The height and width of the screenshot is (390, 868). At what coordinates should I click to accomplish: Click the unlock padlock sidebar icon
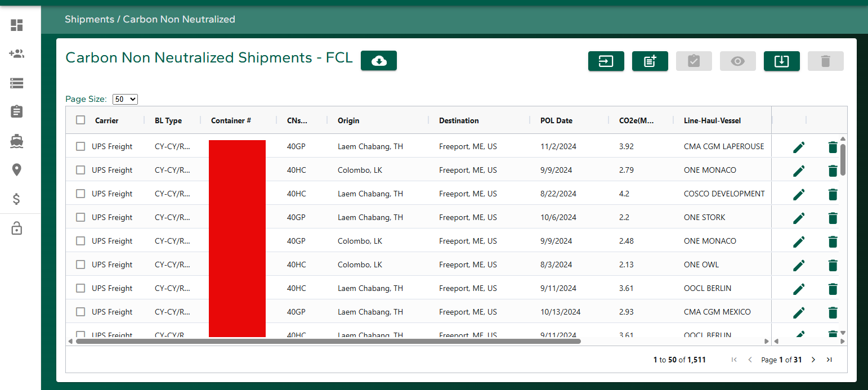(x=17, y=228)
